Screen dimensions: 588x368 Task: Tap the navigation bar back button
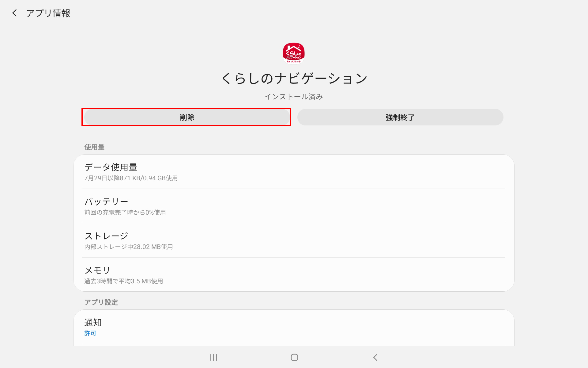(x=375, y=357)
